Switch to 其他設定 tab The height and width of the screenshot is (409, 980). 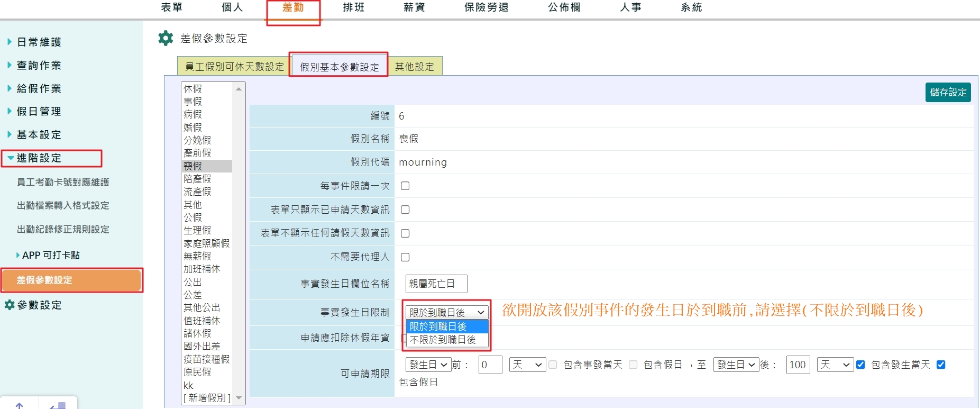coord(415,67)
